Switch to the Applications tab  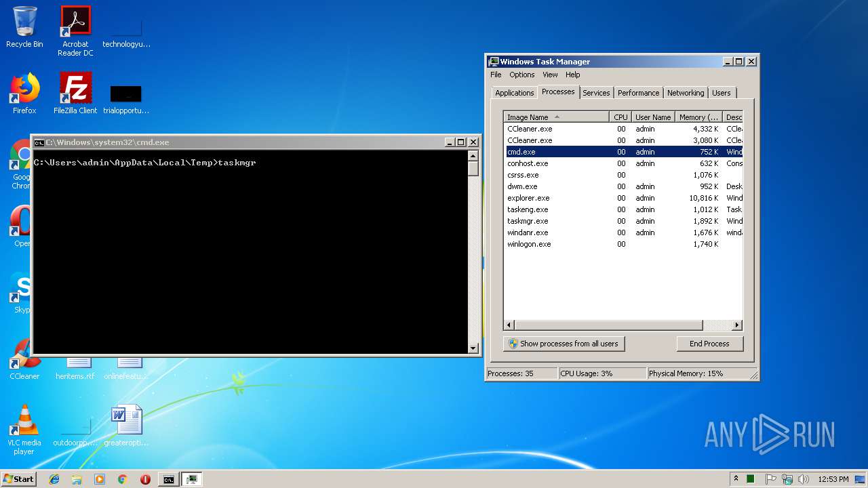515,93
